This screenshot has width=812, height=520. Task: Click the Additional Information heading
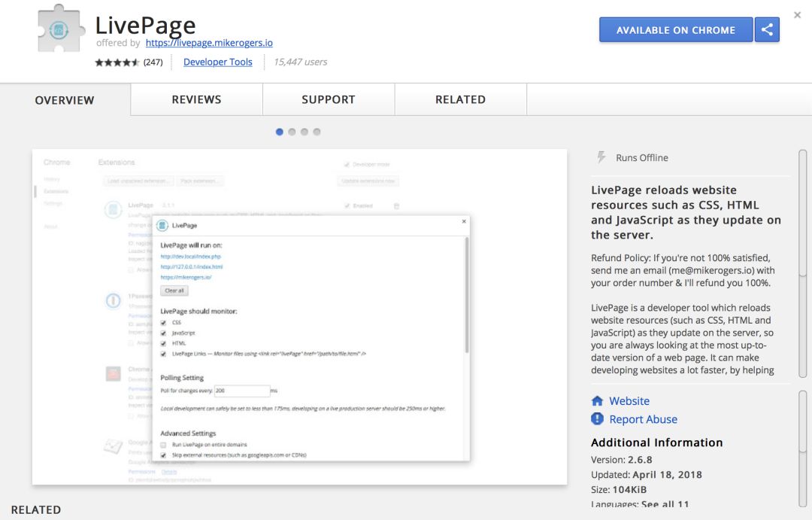click(656, 442)
